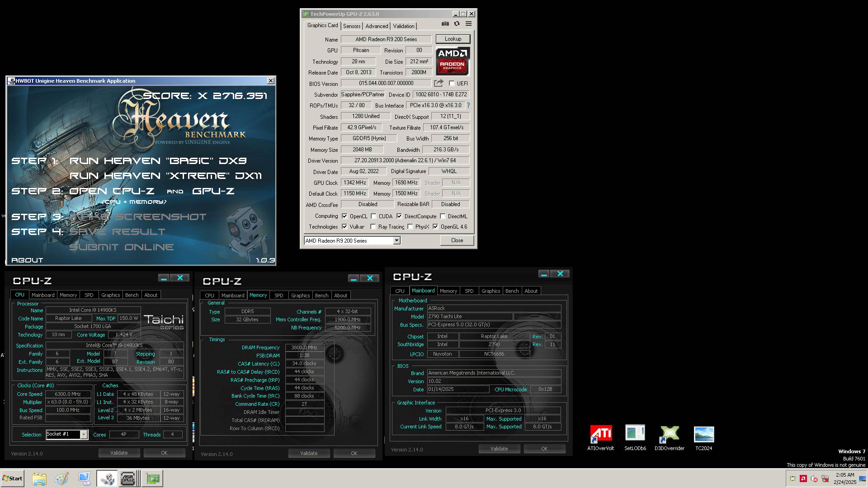Click the Core Speed value 6300.0 MHz
Image resolution: width=868 pixels, height=488 pixels.
(x=68, y=394)
